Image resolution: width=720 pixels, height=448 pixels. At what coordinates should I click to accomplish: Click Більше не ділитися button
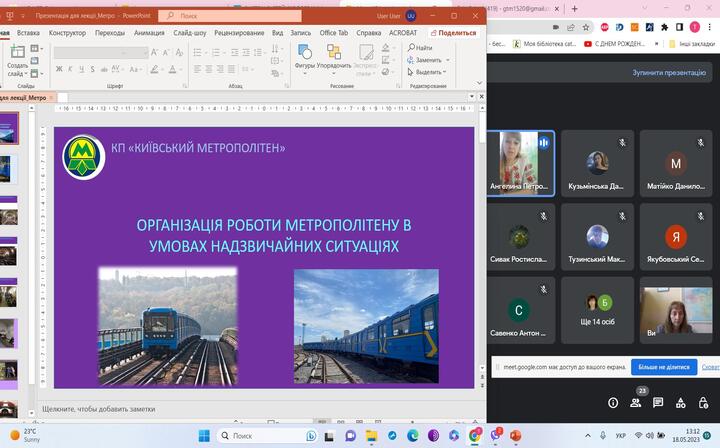(x=664, y=367)
